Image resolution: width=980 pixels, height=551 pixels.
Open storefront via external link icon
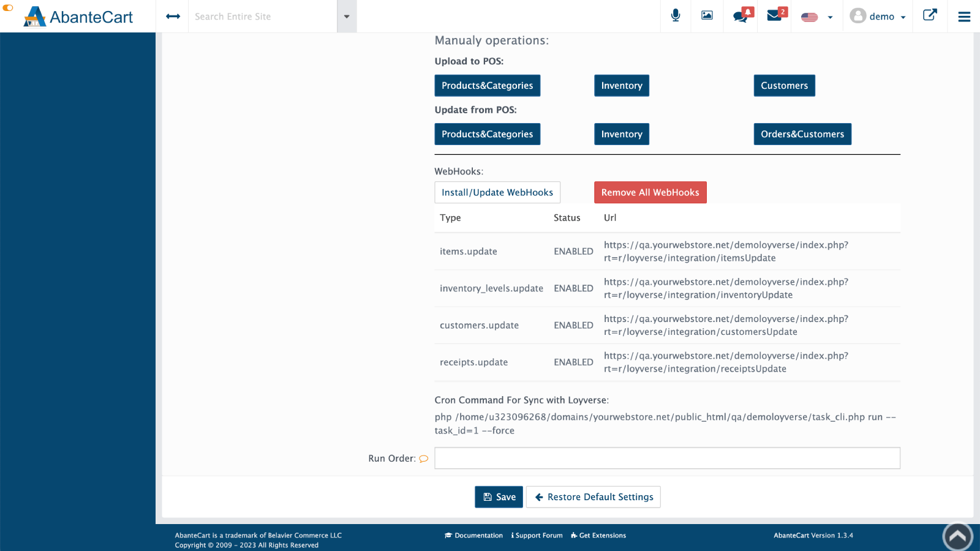(x=930, y=15)
